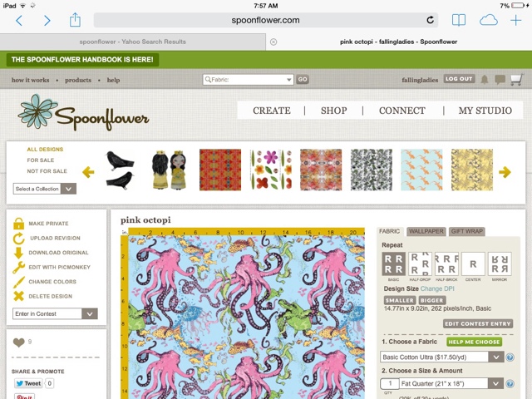Select the Center repeat option
The width and height of the screenshot is (532, 399).
pyautogui.click(x=473, y=264)
